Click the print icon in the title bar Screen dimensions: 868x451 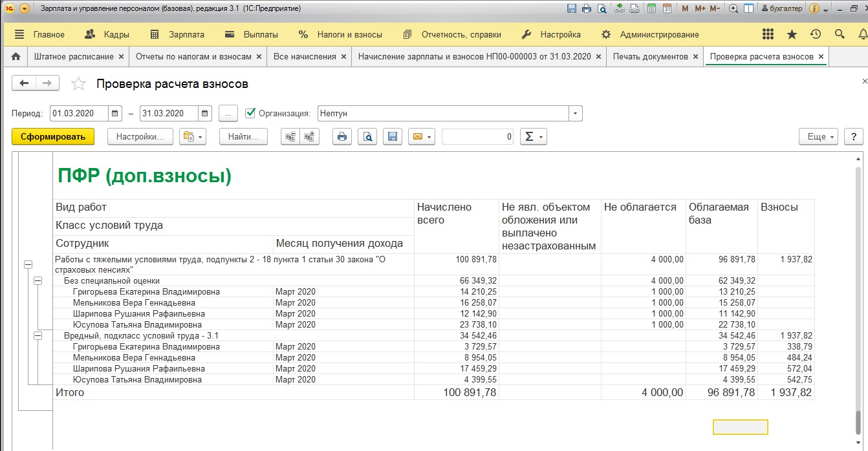(587, 8)
